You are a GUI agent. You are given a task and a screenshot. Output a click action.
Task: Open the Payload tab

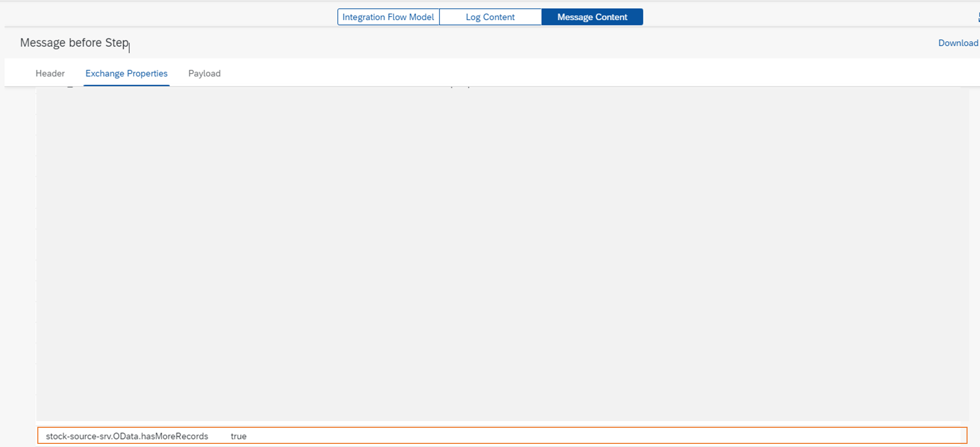pos(205,74)
